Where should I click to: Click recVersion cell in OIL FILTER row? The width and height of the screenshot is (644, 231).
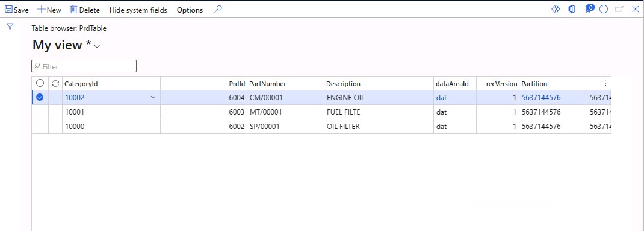[x=498, y=127]
